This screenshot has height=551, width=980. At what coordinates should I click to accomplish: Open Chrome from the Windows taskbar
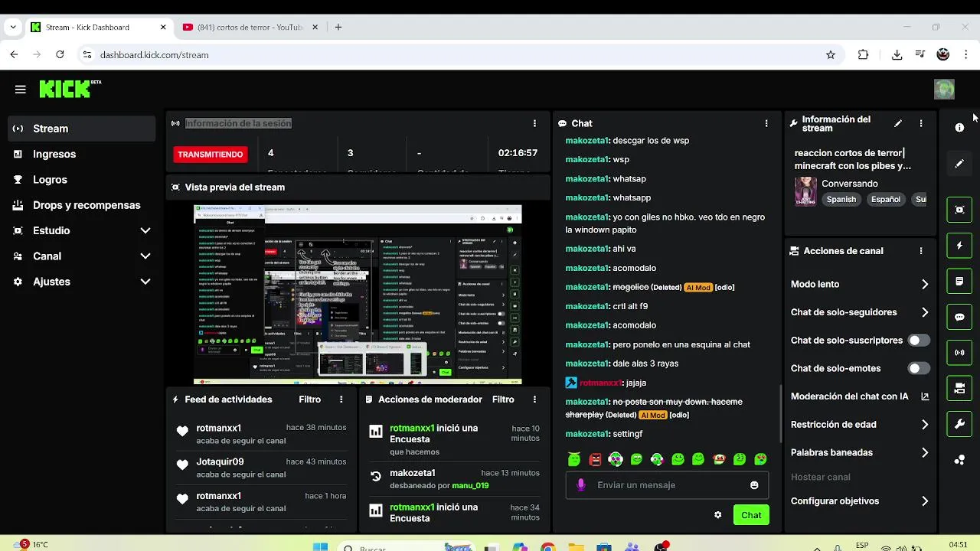(x=547, y=546)
